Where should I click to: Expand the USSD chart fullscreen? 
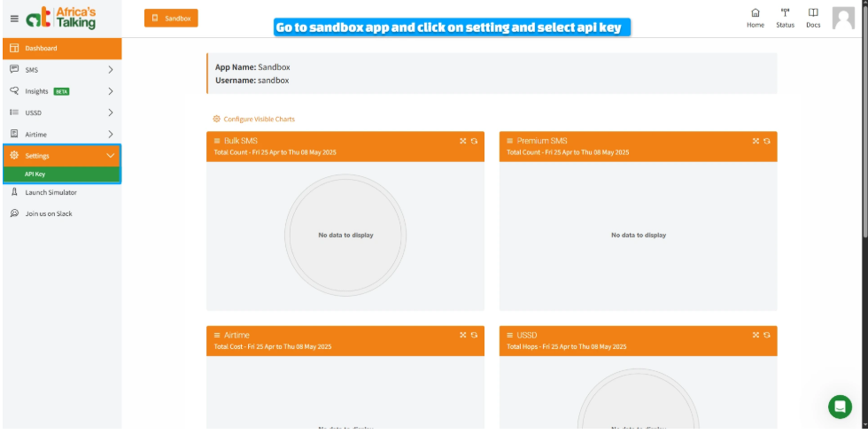click(x=756, y=335)
